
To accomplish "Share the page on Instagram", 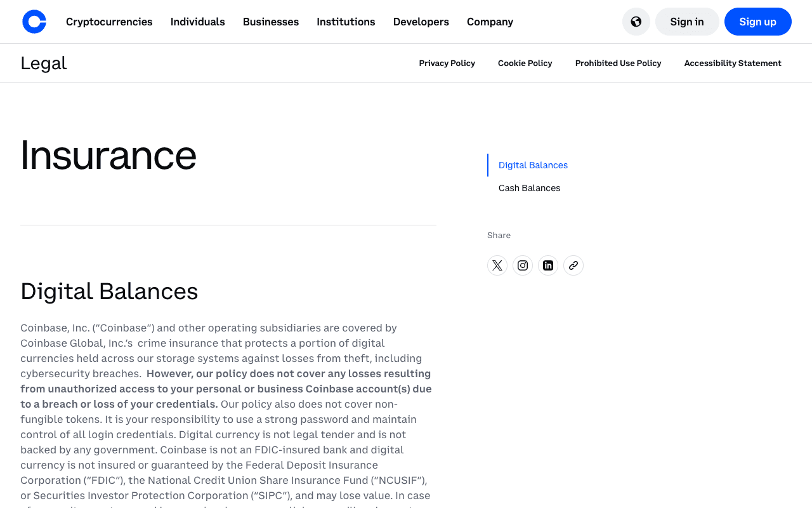I will [523, 265].
